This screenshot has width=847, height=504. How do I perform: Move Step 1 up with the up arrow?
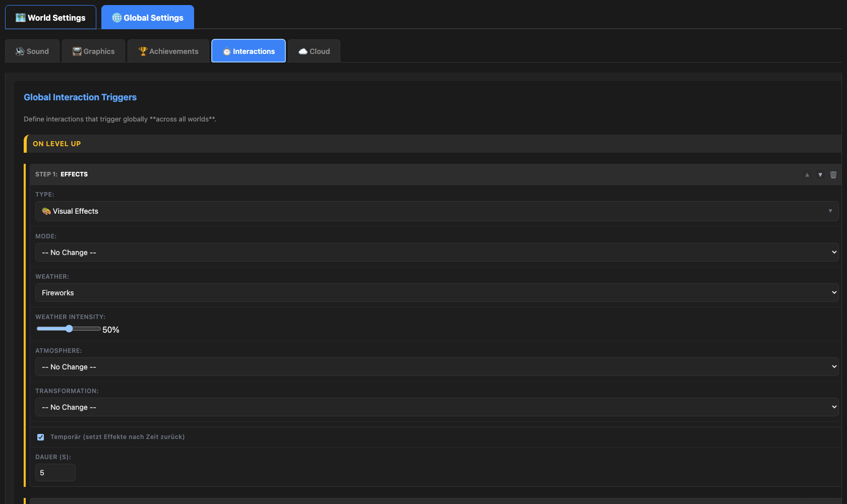pos(807,175)
